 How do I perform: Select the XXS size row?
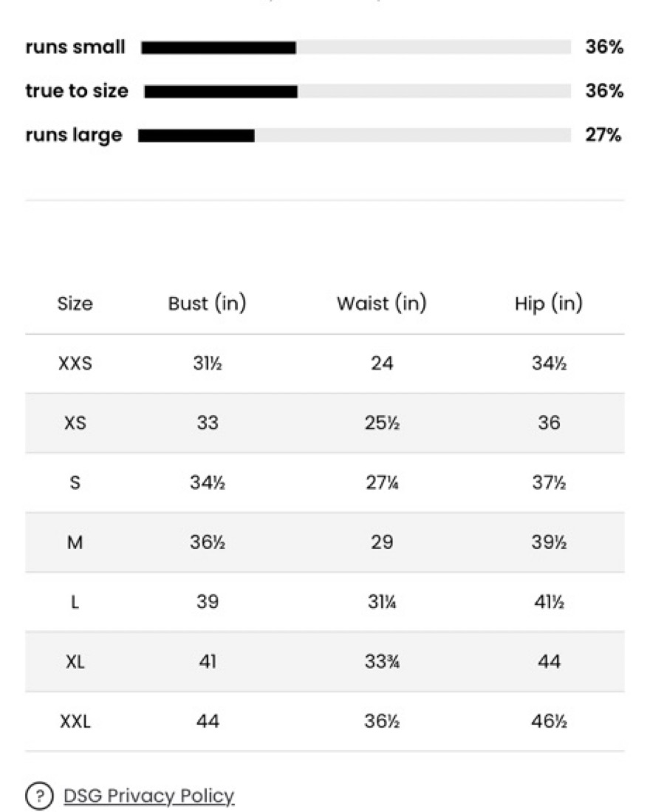[325, 364]
